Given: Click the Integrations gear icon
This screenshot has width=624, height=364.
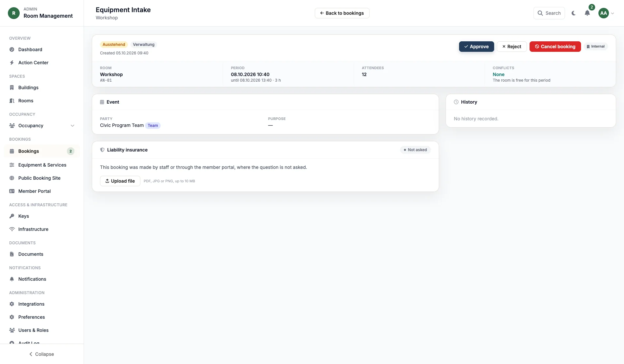Looking at the screenshot, I should coord(12,304).
